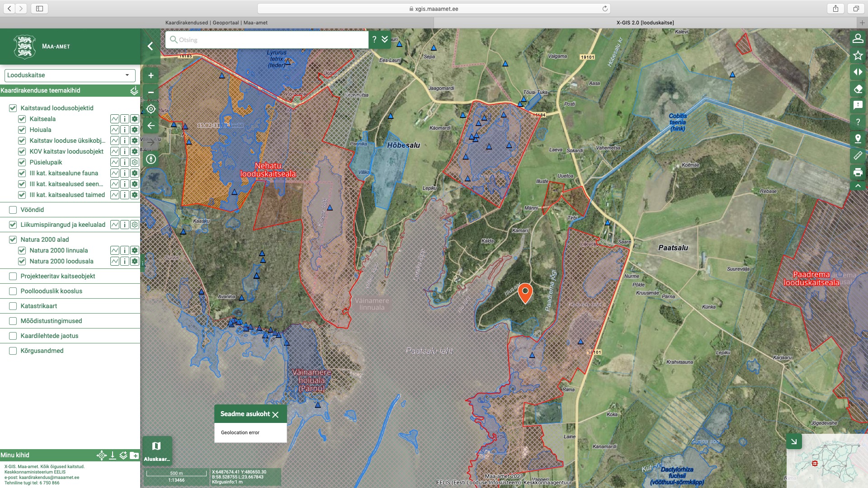Open the Looduskaitse application dropdown
The width and height of the screenshot is (868, 488).
click(x=70, y=75)
